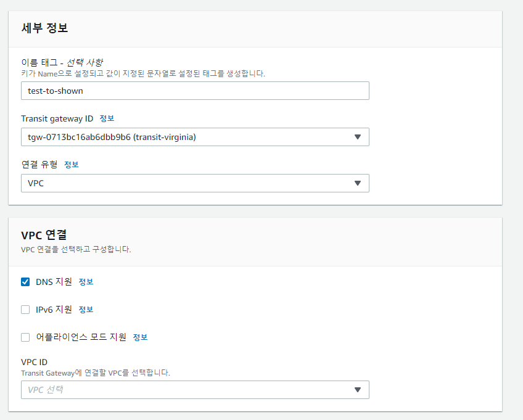Viewport: 523px width, 420px height.
Task: Click the arrow icon in Transit gateway dropdown
Action: [x=358, y=137]
